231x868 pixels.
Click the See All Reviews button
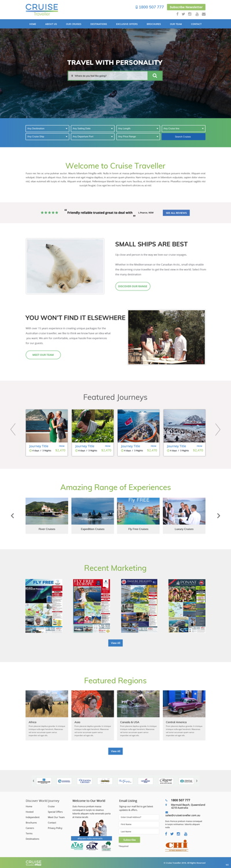click(x=176, y=213)
